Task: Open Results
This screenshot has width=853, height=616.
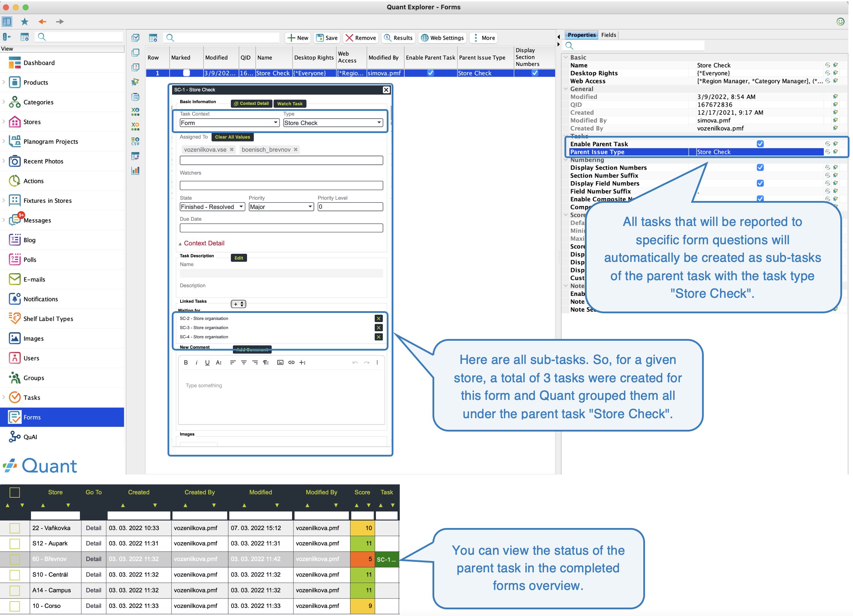Action: point(398,38)
